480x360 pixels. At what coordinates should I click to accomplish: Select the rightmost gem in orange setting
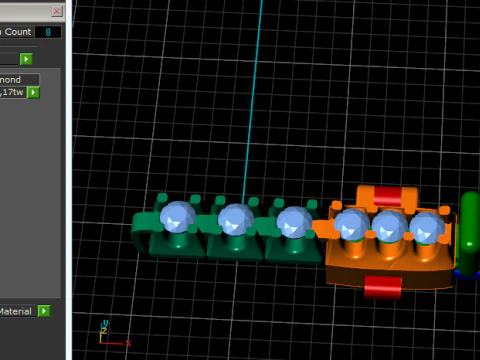point(427,228)
